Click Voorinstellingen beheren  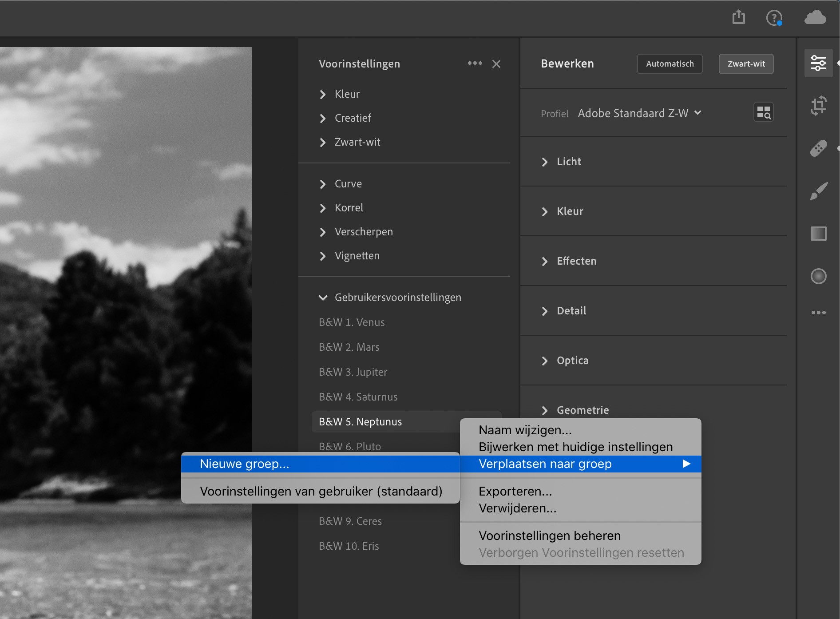[549, 536]
